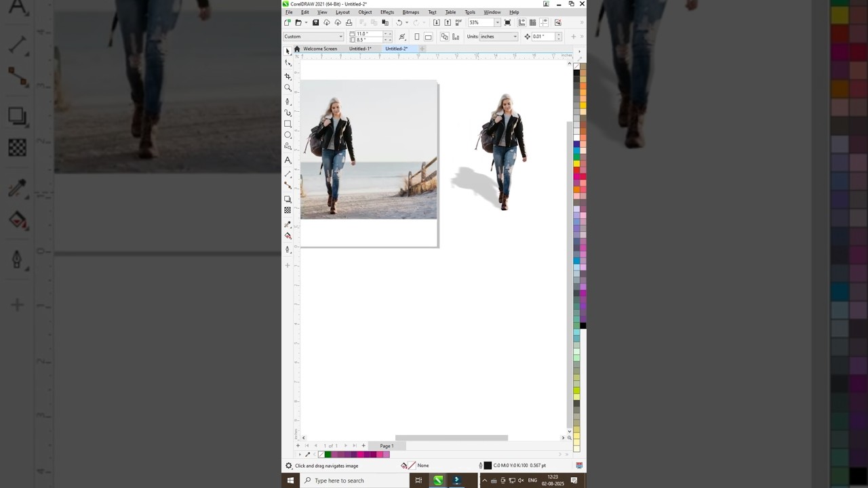Add a page with left plus button
The image size is (868, 488).
tap(298, 446)
